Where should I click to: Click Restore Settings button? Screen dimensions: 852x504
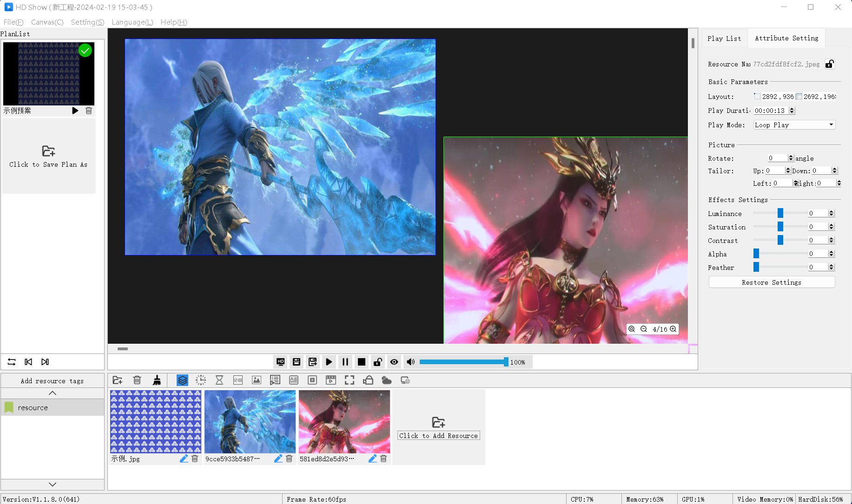click(x=772, y=282)
